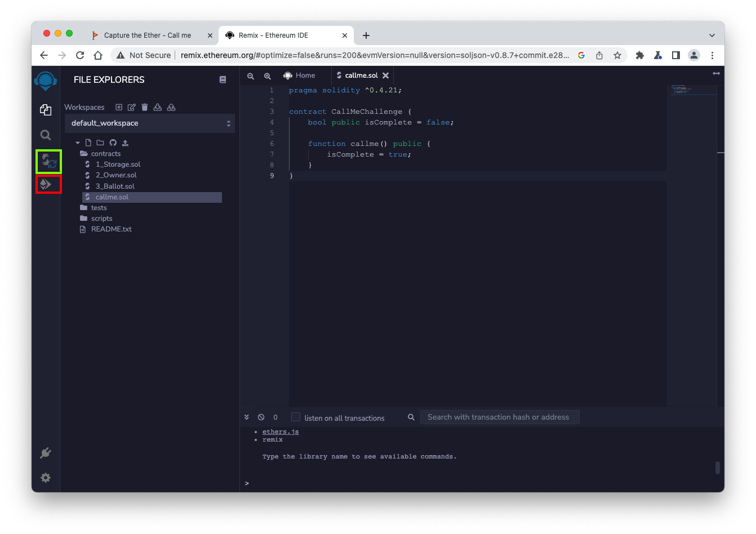Viewport: 756px width, 534px height.
Task: Switch to the Home tab
Action: pos(300,75)
